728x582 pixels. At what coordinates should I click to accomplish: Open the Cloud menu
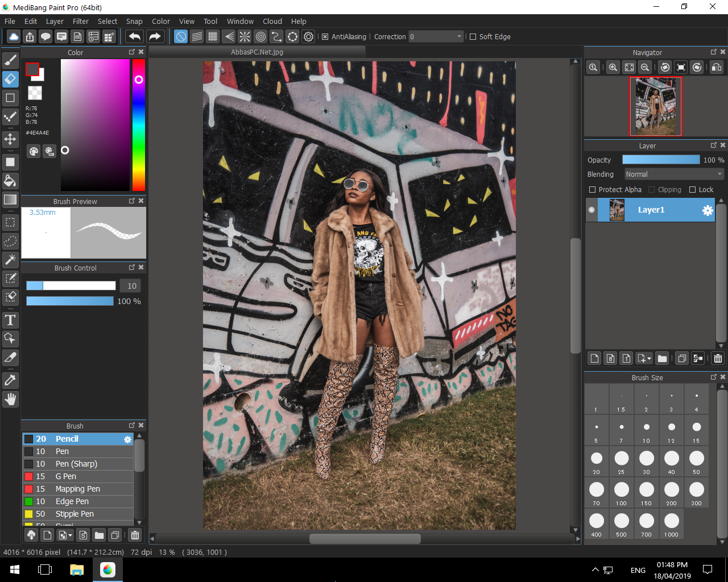point(272,21)
